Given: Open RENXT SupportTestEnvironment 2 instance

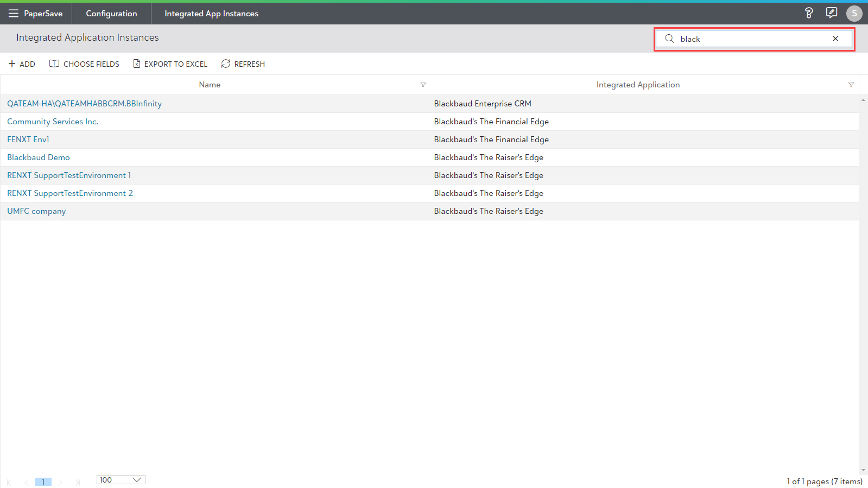Looking at the screenshot, I should (70, 193).
